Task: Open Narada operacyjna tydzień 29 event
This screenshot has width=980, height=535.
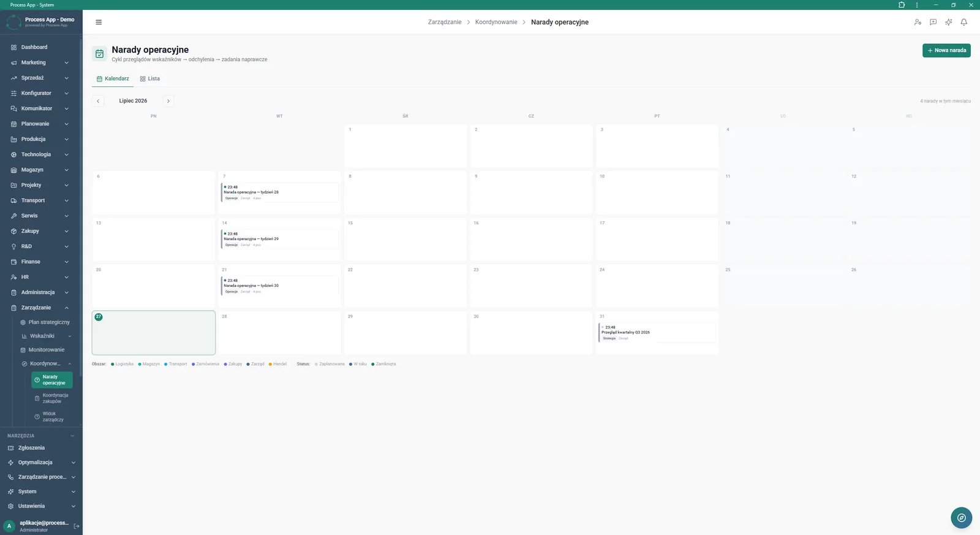Action: (x=279, y=239)
